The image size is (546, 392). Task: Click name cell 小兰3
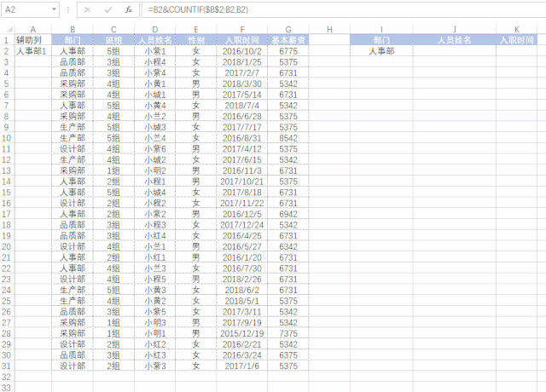pos(155,268)
